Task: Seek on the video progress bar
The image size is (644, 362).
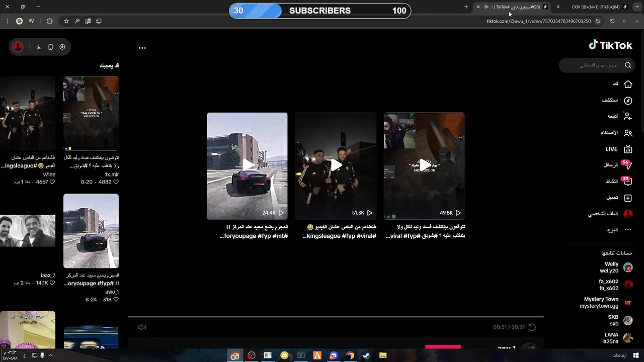Action: (336, 317)
